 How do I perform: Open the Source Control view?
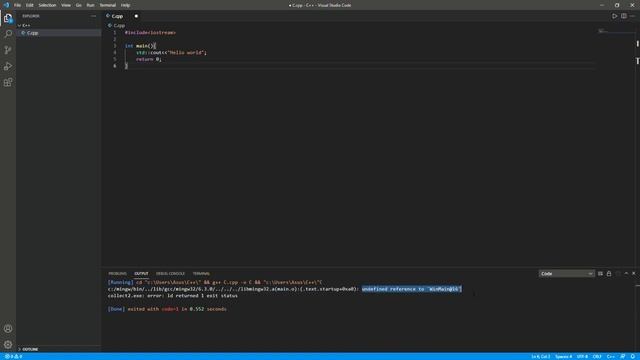8,50
